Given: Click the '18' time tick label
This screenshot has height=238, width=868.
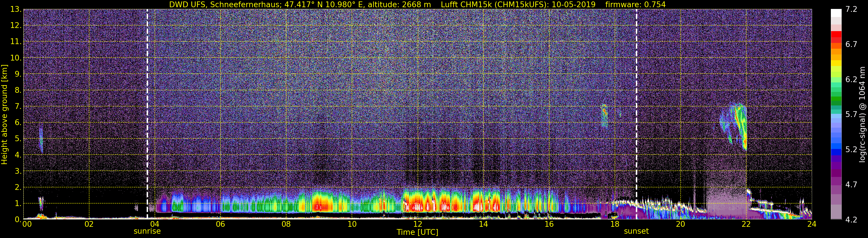Looking at the screenshot, I should point(614,224).
